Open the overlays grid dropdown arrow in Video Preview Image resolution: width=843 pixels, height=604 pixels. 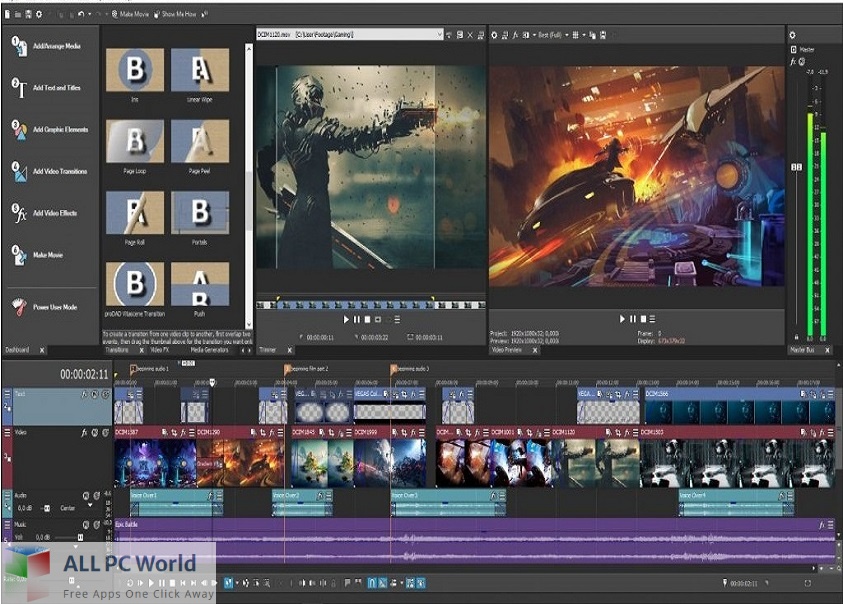point(584,35)
